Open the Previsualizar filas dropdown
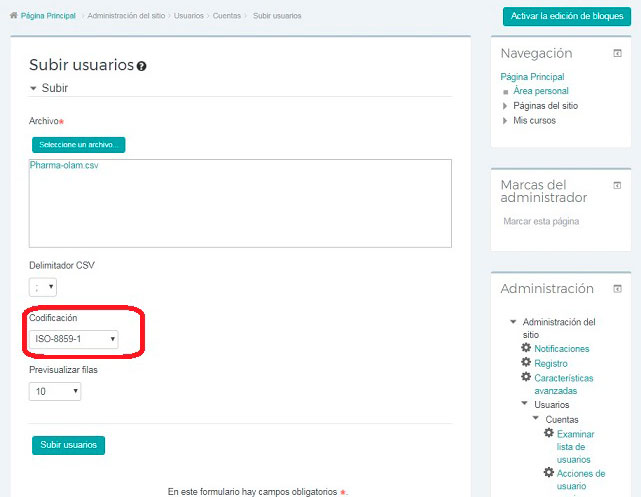The height and width of the screenshot is (497, 641). (55, 392)
